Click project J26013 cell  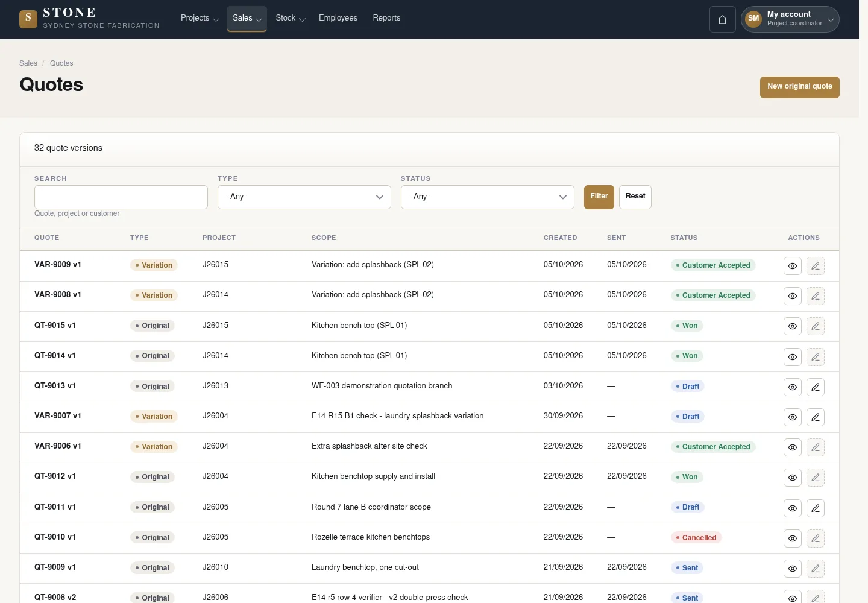[x=215, y=386]
